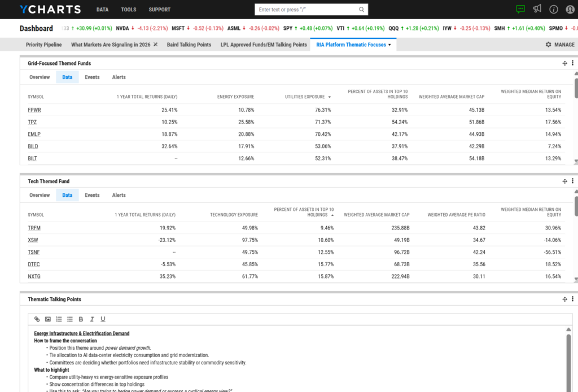Apply underline formatting in the editor toolbar
This screenshot has height=392, width=578.
click(103, 319)
